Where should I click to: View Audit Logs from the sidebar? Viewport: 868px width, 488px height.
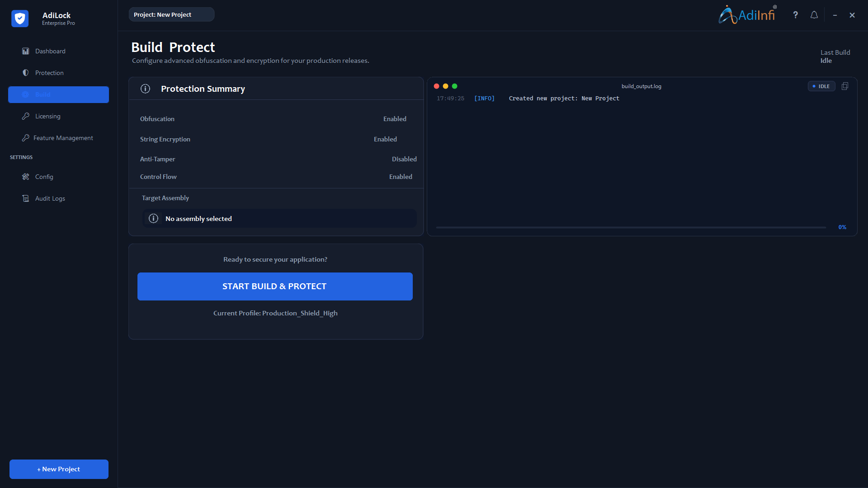pyautogui.click(x=50, y=198)
